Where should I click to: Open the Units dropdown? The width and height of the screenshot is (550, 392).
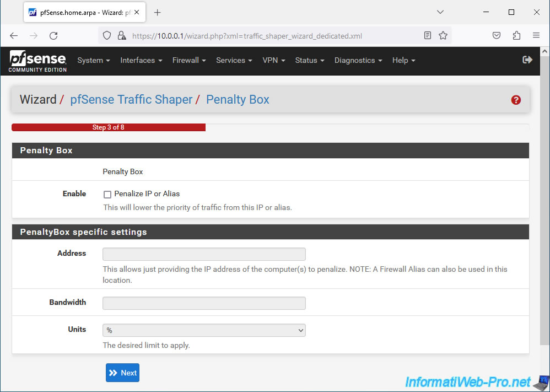pyautogui.click(x=204, y=330)
